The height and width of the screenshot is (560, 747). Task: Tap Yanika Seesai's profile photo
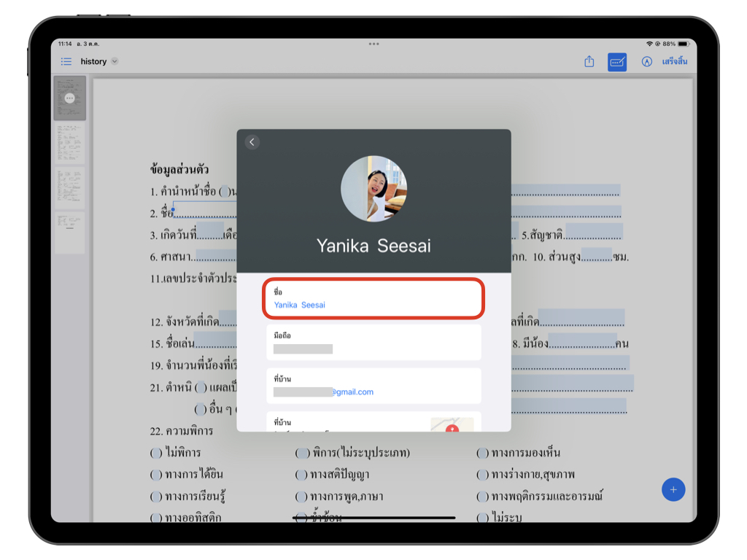point(373,189)
